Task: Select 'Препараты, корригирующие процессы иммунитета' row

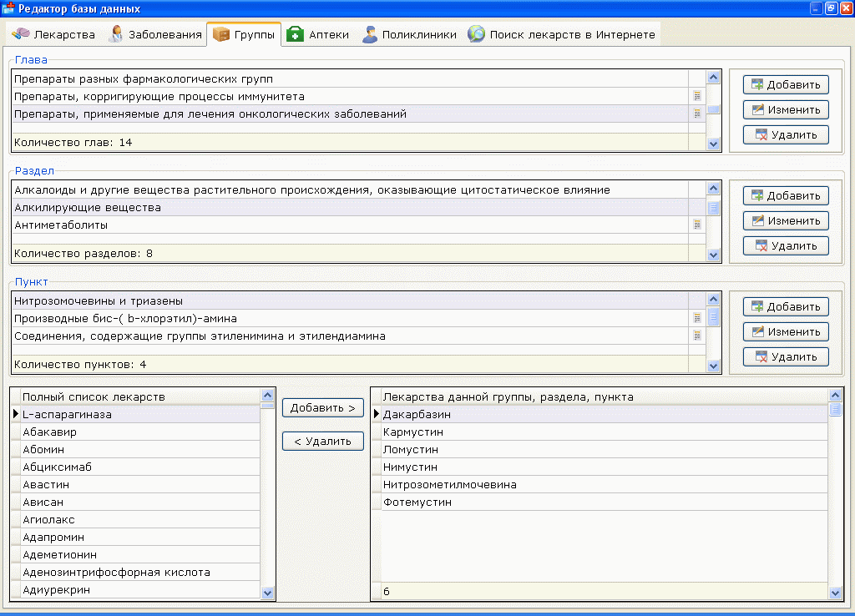Action: click(x=350, y=96)
